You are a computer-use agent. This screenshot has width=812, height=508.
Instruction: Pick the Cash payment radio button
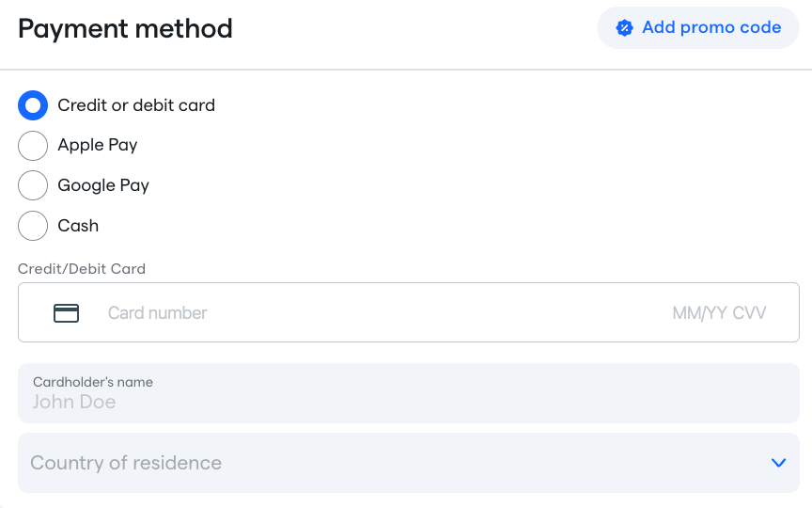point(33,226)
